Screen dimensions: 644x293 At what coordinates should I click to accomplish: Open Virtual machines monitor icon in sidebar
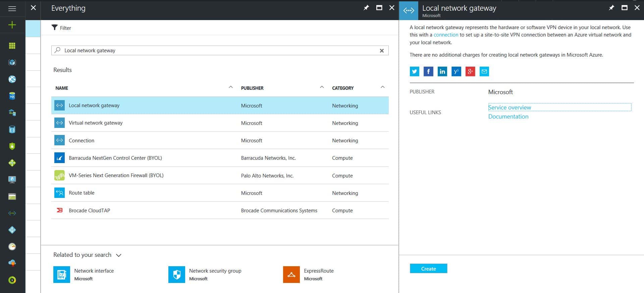click(x=12, y=179)
